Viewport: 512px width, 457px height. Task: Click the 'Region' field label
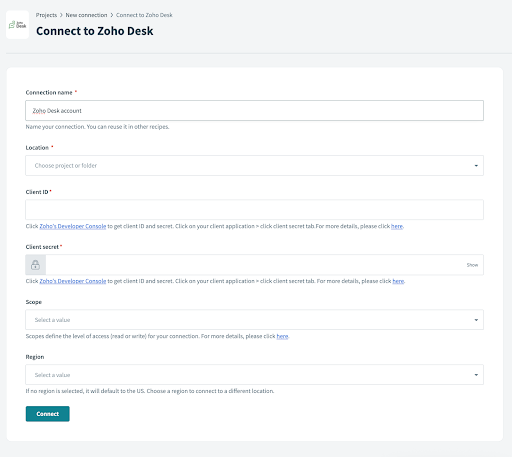coord(35,357)
